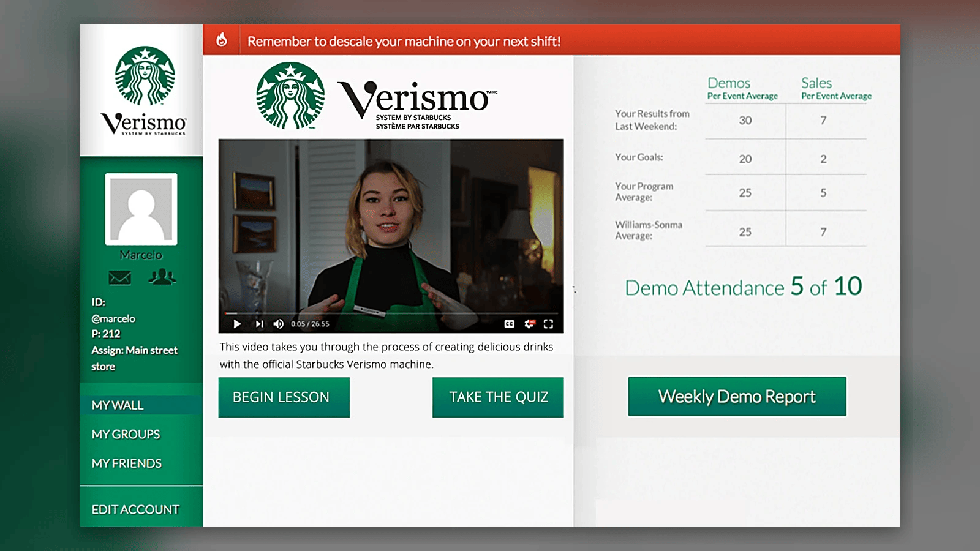Click the video description text below player
Screen dimensions: 980x551
[x=386, y=355]
